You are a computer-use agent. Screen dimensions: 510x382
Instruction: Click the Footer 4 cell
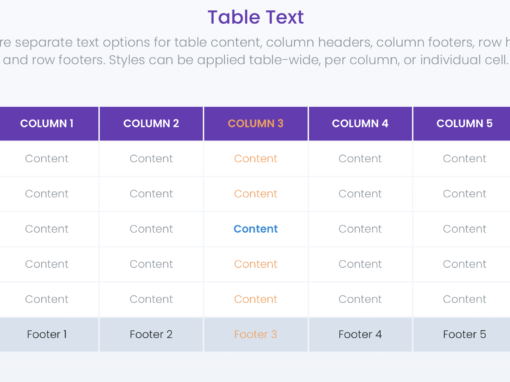tap(360, 334)
